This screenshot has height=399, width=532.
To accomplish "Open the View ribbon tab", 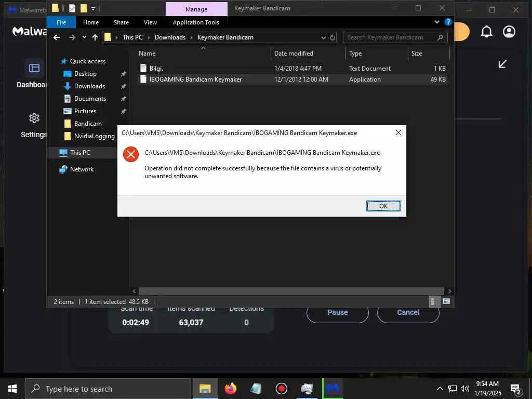I will pyautogui.click(x=150, y=22).
